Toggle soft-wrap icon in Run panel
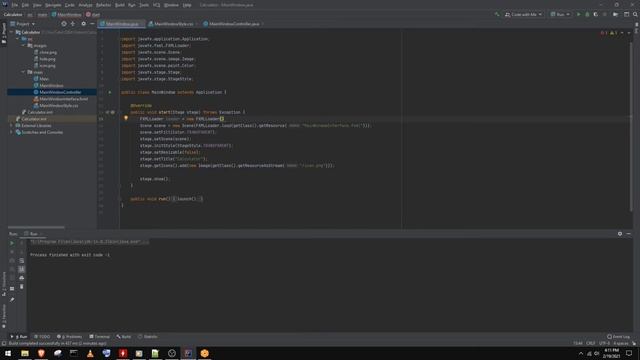 click(22, 260)
